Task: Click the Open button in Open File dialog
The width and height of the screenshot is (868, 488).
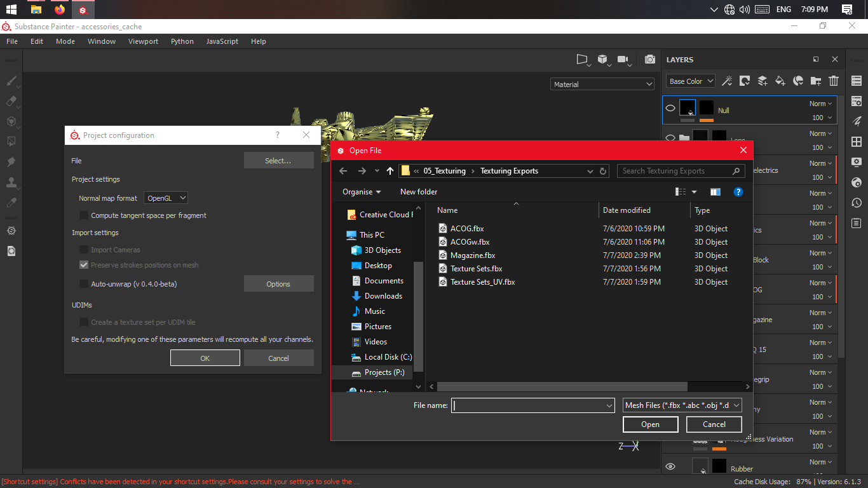Action: 650,424
